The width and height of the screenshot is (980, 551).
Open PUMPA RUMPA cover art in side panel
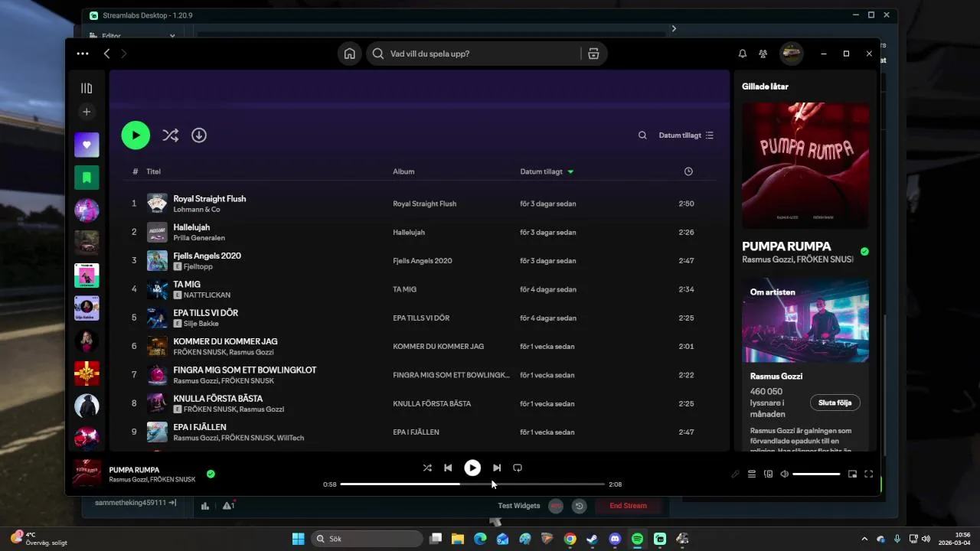click(x=805, y=165)
